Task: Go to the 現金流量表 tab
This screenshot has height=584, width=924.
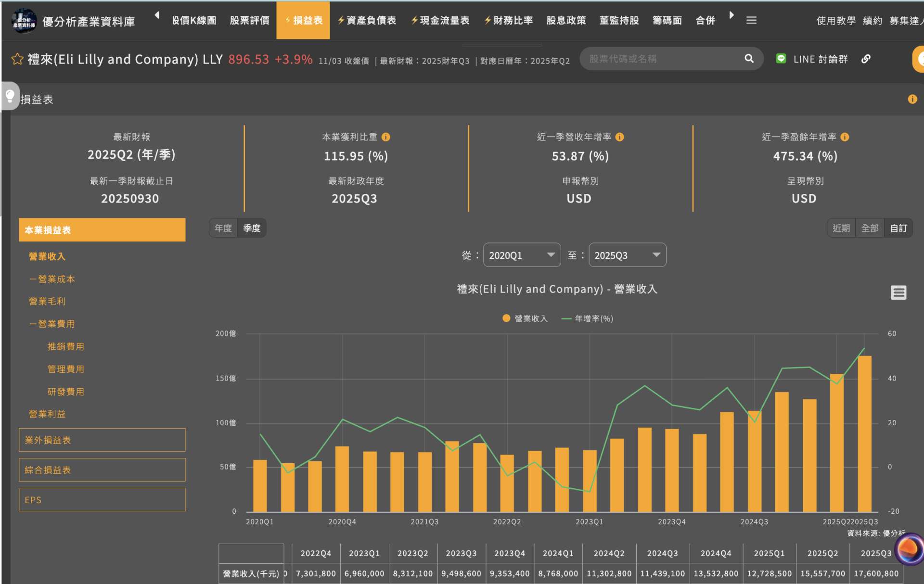Action: pyautogui.click(x=440, y=20)
